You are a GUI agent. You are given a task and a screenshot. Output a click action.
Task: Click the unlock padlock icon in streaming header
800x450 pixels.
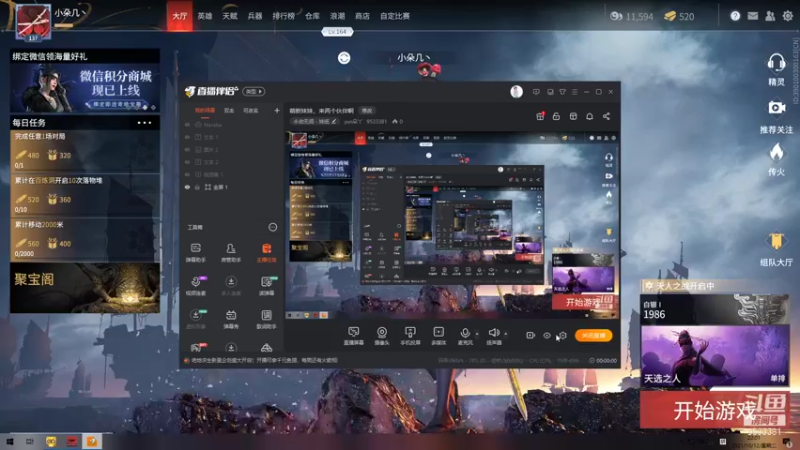click(556, 116)
